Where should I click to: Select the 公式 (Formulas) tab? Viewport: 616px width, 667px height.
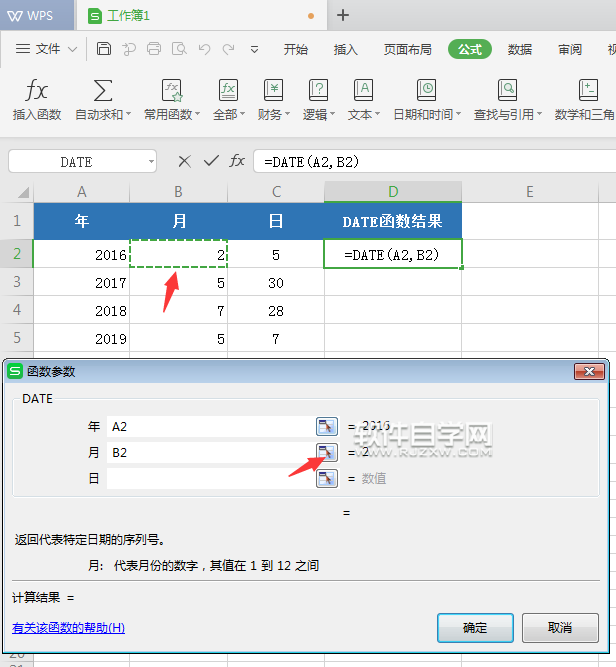pos(470,49)
